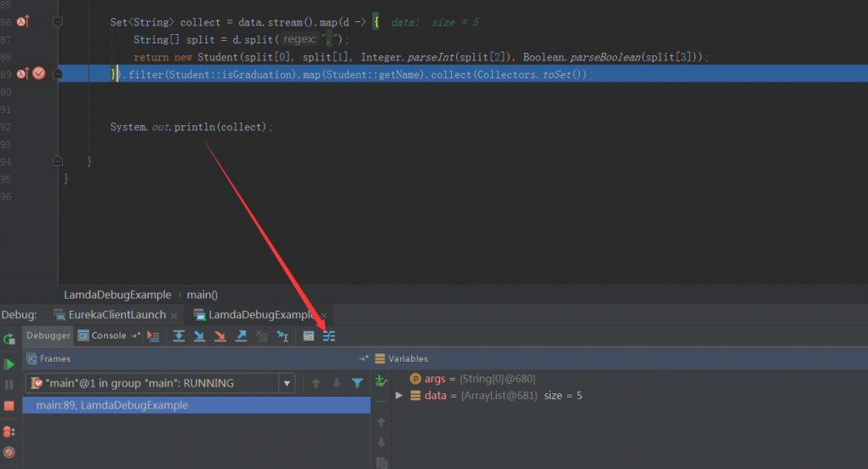
Task: Restore layout icon next to Console tab
Action: click(135, 335)
